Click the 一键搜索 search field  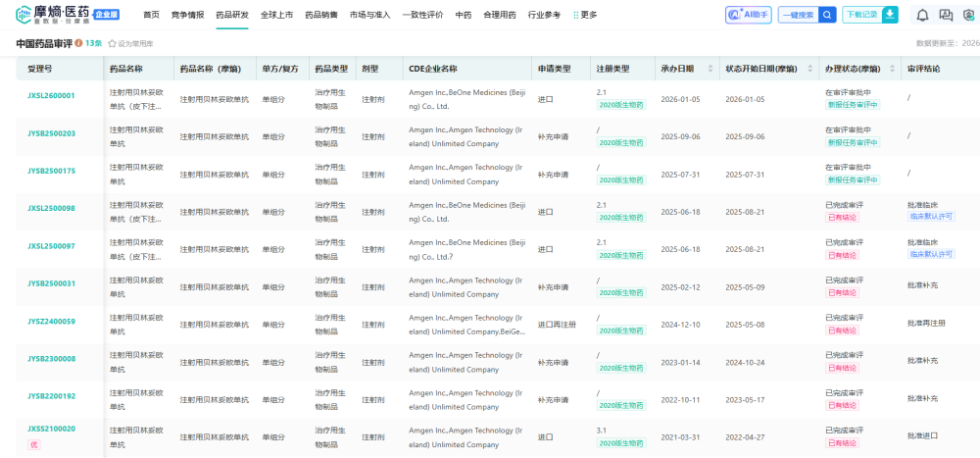(x=797, y=15)
